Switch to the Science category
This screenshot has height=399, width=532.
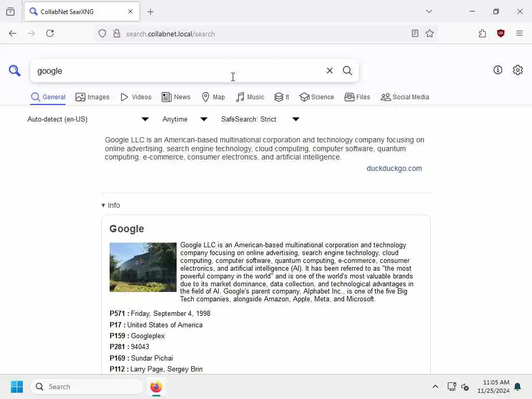coord(316,97)
